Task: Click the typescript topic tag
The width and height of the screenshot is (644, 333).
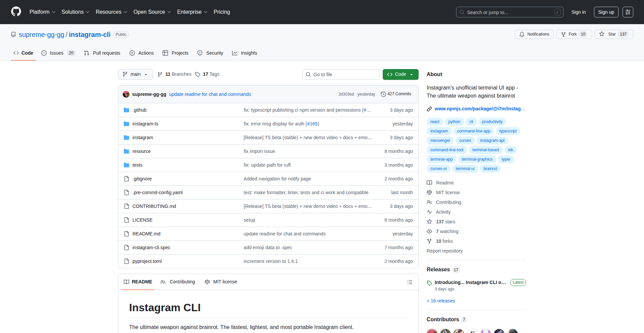Action: (x=508, y=131)
